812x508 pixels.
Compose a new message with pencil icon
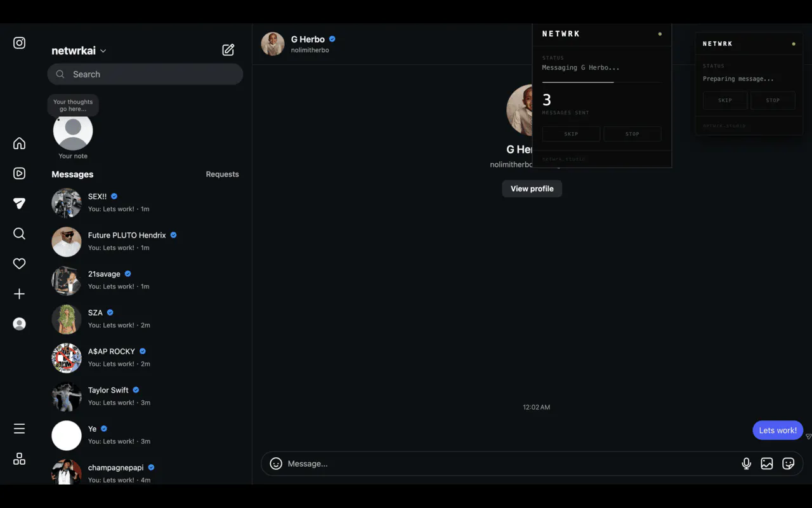click(228, 50)
